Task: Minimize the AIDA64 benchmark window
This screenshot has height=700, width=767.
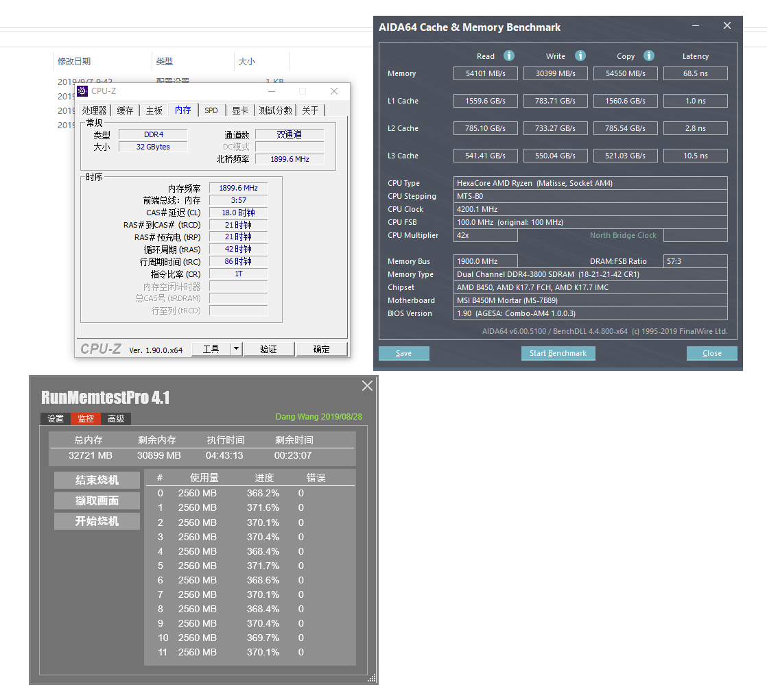Action: (x=696, y=26)
